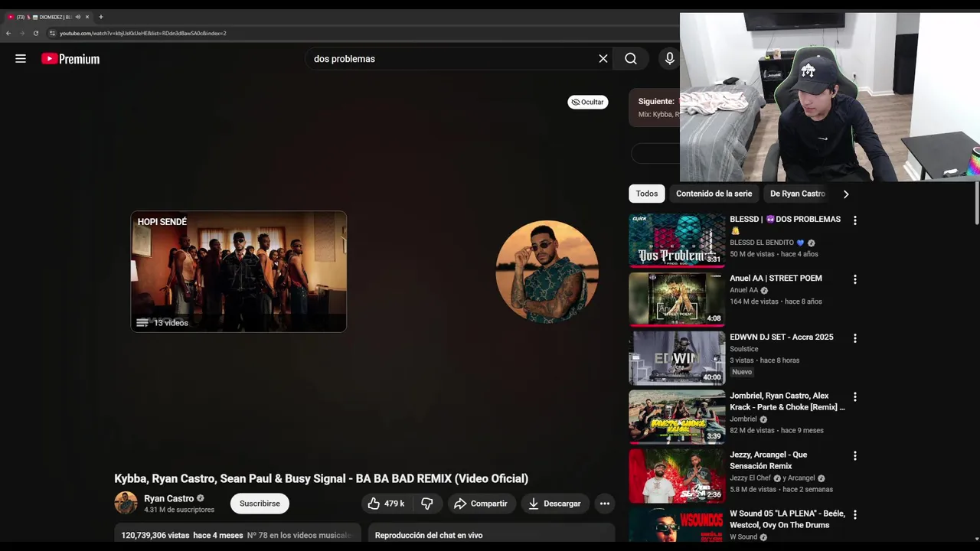Click the video title BA BA BAD REMIX
Viewport: 980px width, 551px height.
pyautogui.click(x=321, y=478)
